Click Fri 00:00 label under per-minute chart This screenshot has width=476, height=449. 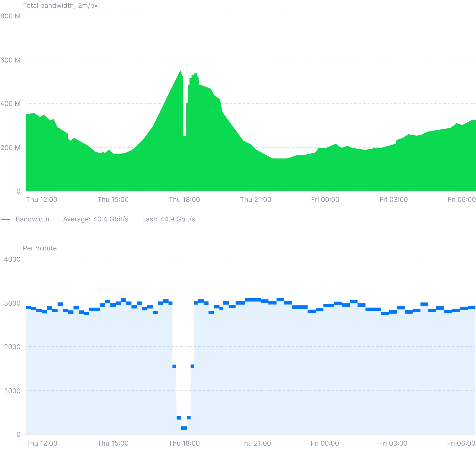click(325, 443)
